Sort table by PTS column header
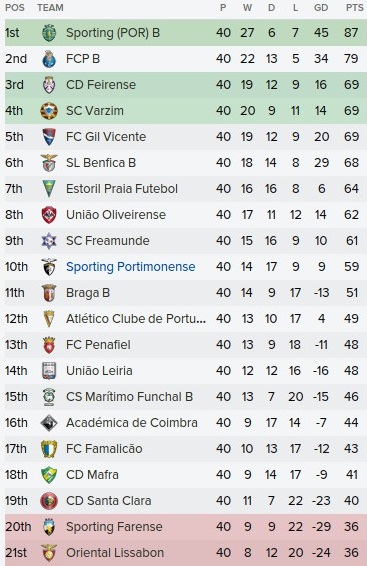 [354, 8]
